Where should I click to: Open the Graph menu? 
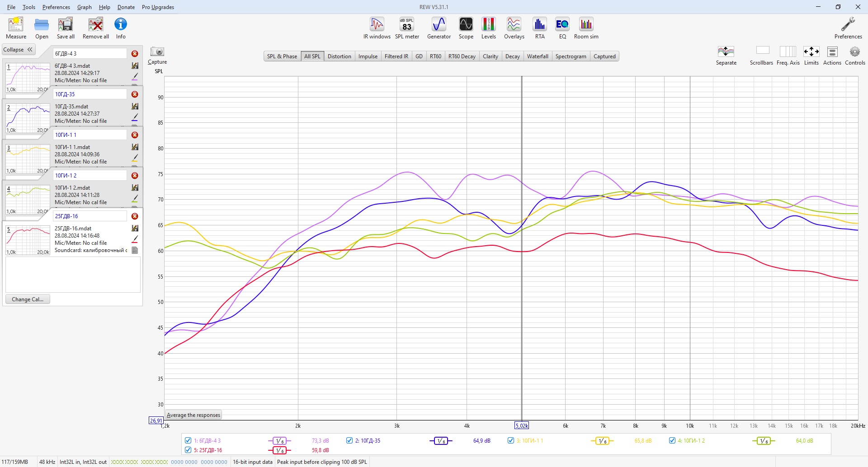[x=85, y=7]
